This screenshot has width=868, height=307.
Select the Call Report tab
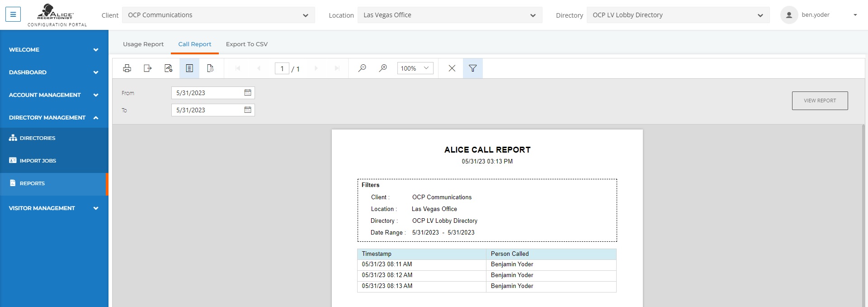(195, 44)
